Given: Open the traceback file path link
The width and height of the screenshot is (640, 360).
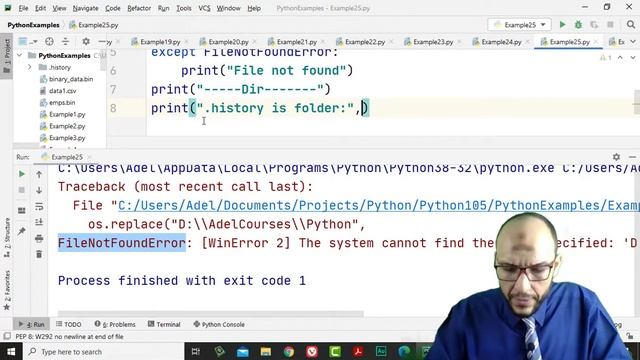Looking at the screenshot, I should [379, 205].
